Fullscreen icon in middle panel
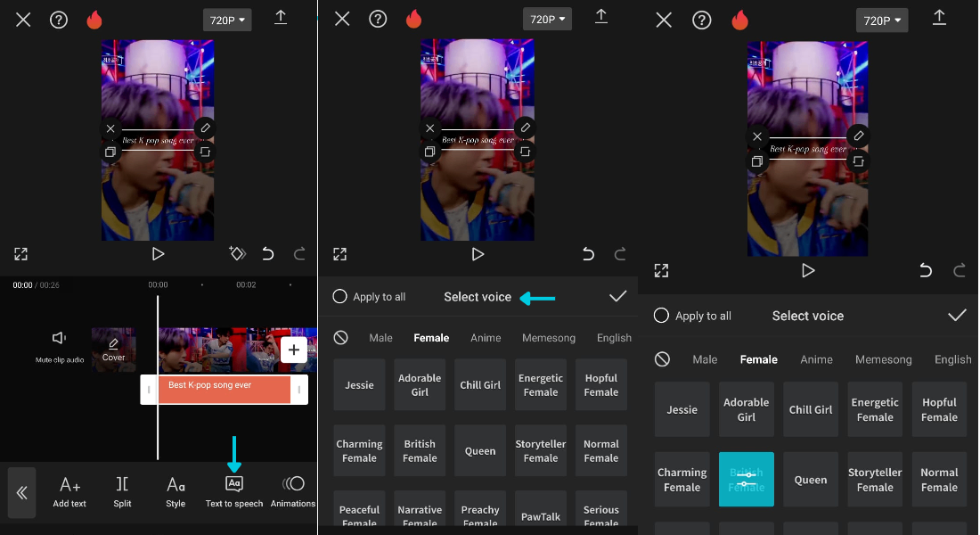980x535 pixels. pyautogui.click(x=340, y=254)
